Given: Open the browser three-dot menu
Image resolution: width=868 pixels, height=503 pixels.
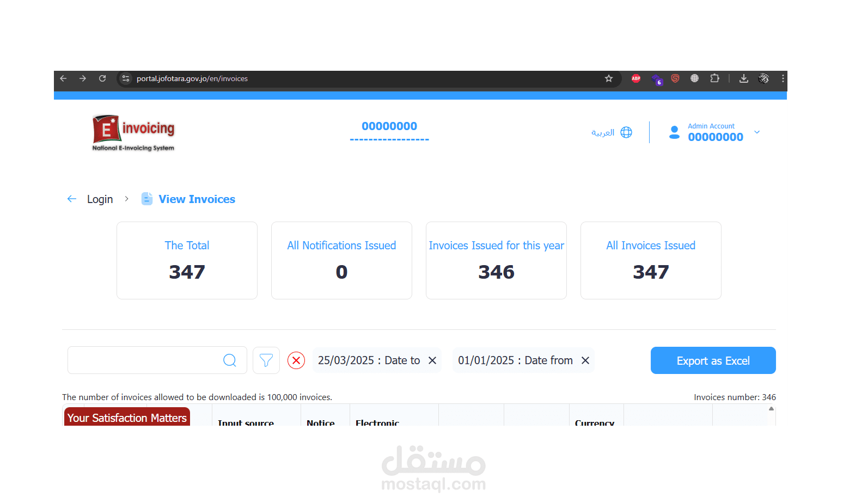Looking at the screenshot, I should point(783,78).
